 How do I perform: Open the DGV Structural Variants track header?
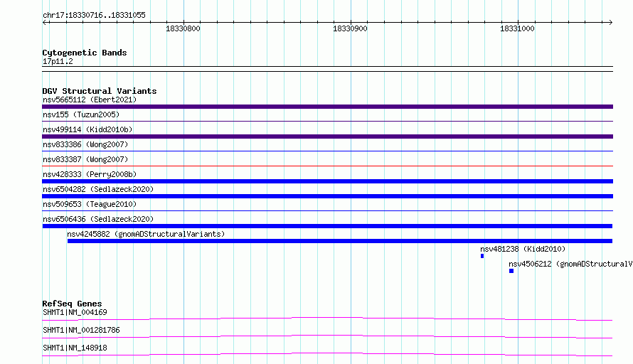[100, 91]
